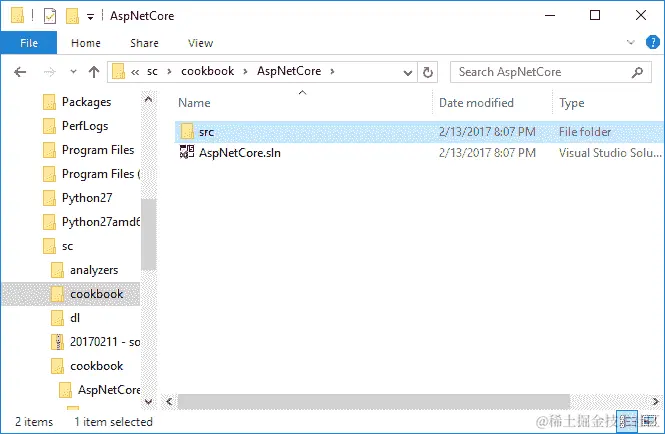
Task: Open the File ribbon tab
Action: tap(29, 43)
